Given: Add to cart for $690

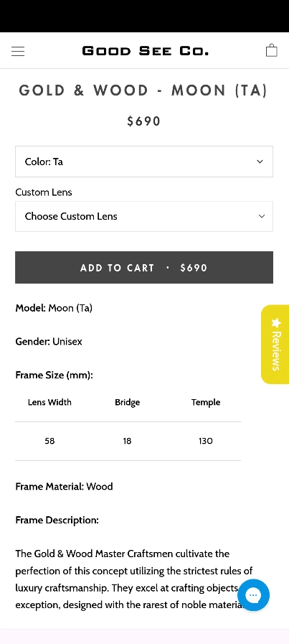Looking at the screenshot, I should (144, 267).
